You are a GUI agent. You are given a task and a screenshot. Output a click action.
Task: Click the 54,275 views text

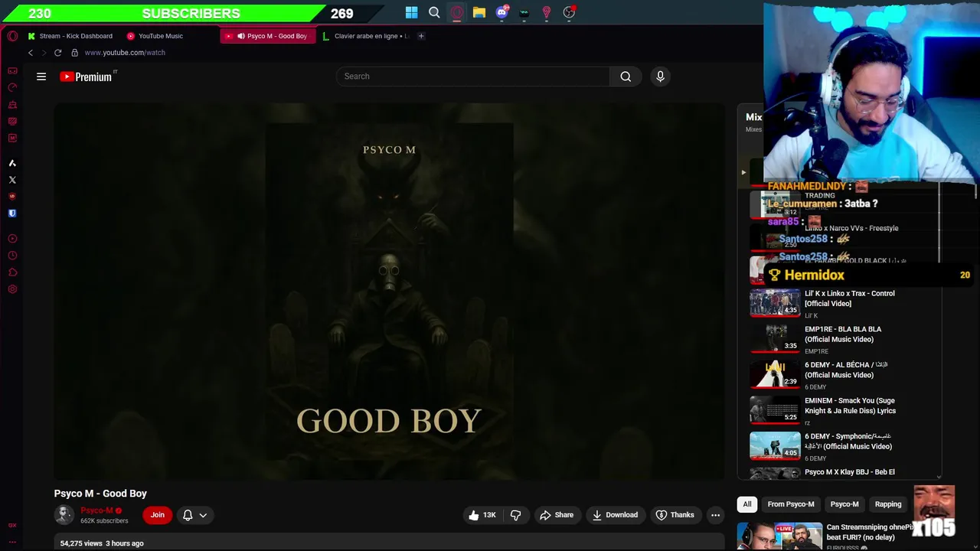81,543
